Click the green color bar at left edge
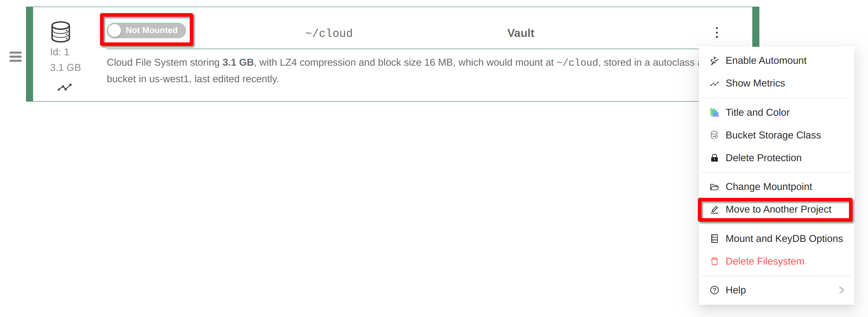This screenshot has width=868, height=317. click(x=29, y=54)
